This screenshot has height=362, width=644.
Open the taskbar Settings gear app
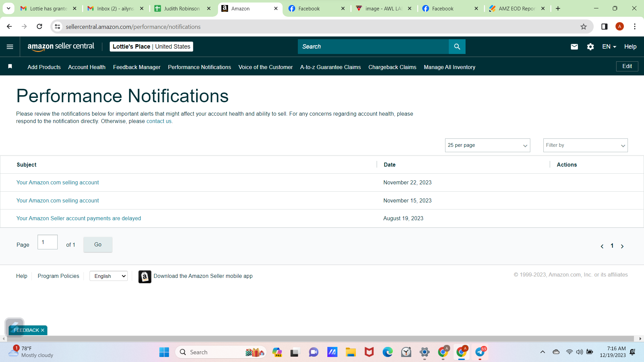click(424, 352)
